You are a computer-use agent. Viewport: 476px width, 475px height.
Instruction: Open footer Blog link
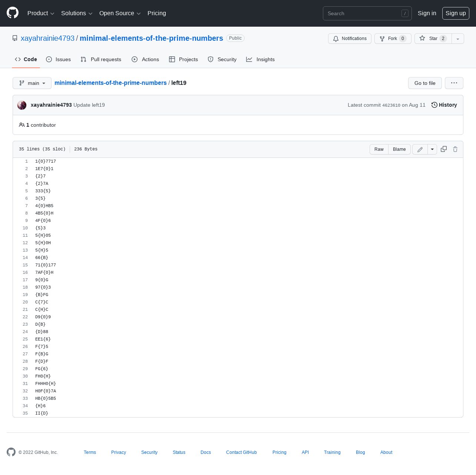tap(360, 452)
